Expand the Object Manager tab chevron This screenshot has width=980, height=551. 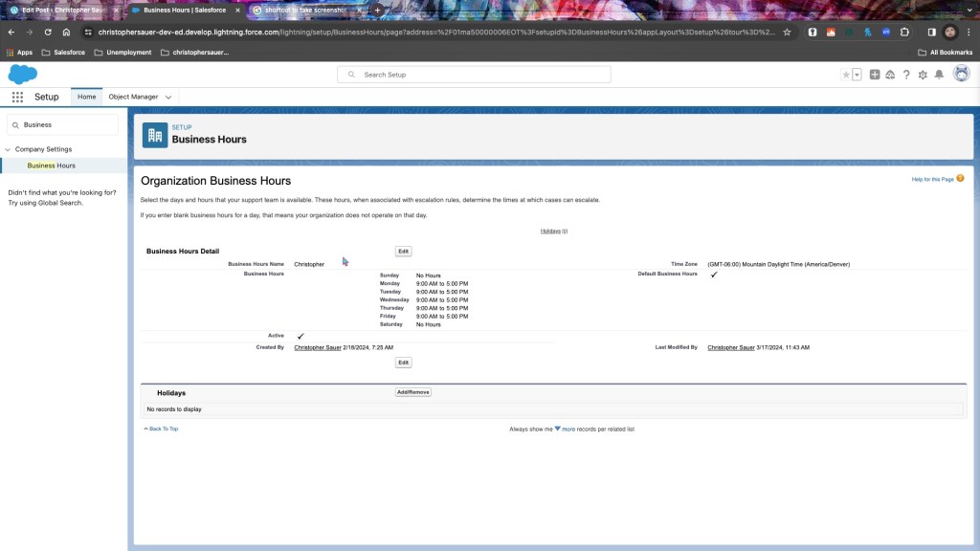coord(168,97)
